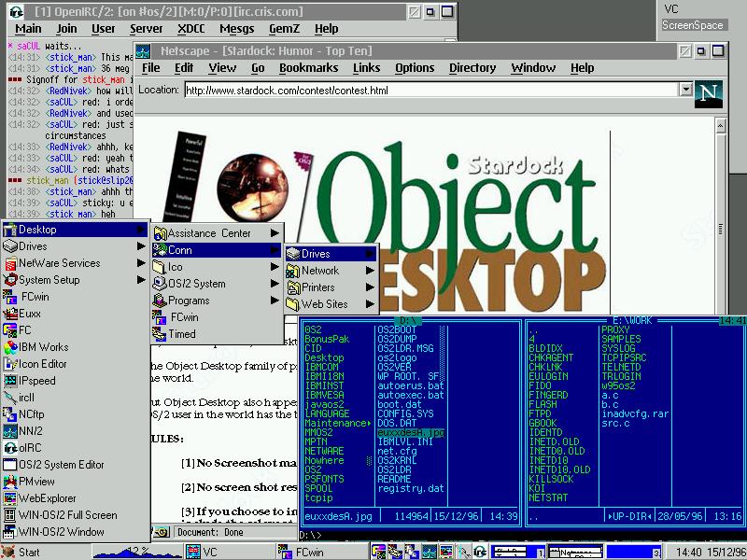Select highlighted euxxdesH.jpg in file panel
This screenshot has height=560, width=747.
411,432
